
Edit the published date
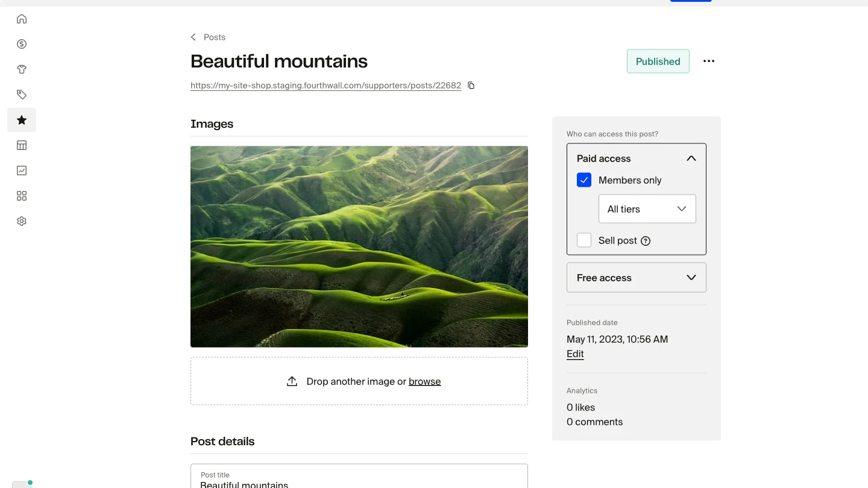click(575, 354)
